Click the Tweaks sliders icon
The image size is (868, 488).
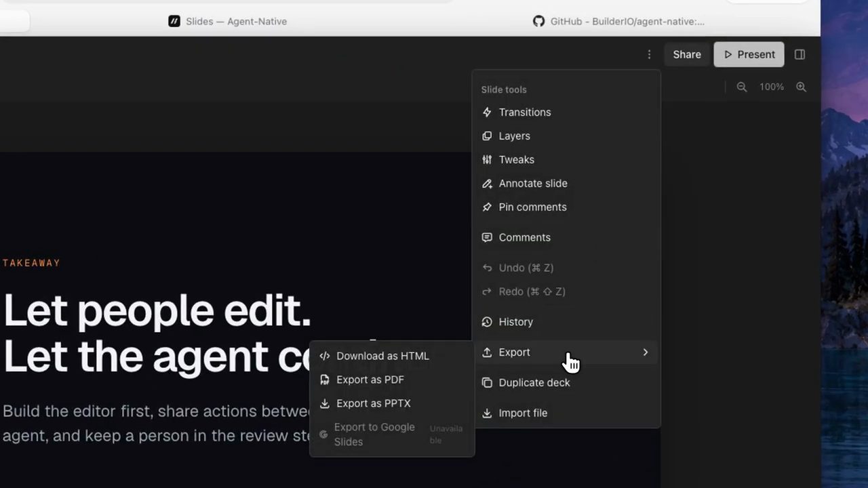point(487,160)
